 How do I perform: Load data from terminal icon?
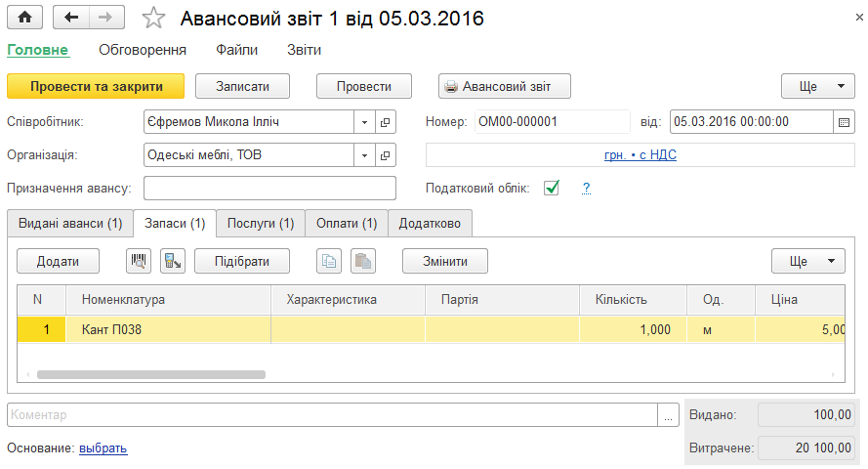point(173,261)
